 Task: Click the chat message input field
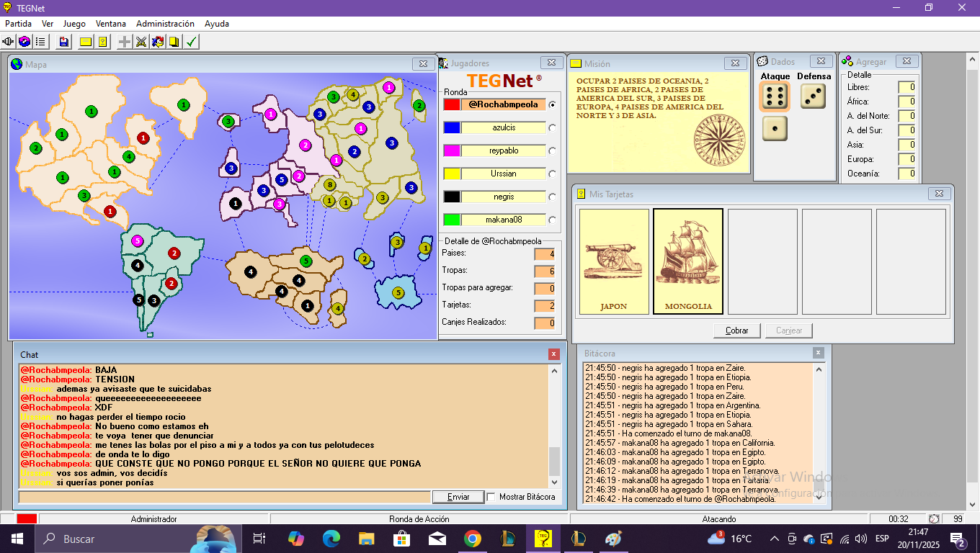pos(224,497)
